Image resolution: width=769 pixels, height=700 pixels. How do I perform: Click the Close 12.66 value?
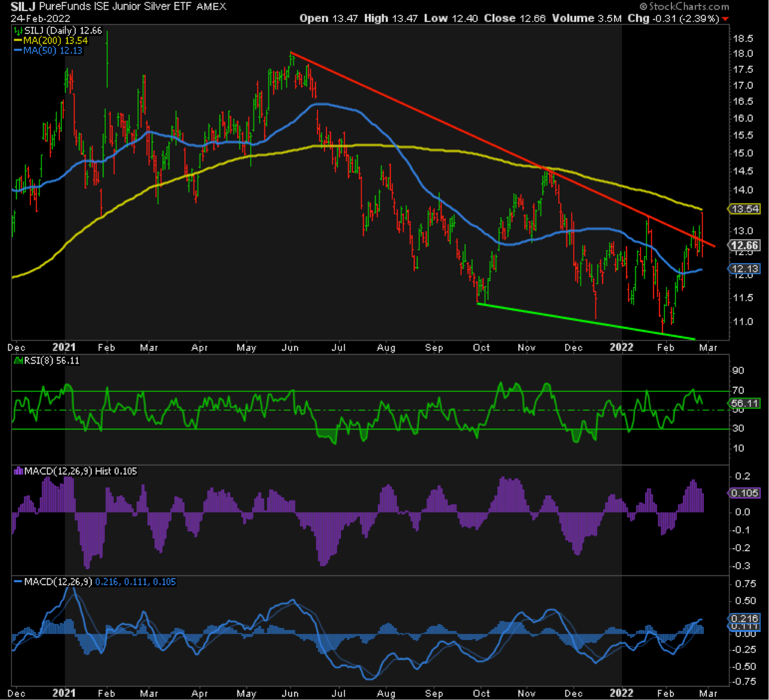[514, 18]
